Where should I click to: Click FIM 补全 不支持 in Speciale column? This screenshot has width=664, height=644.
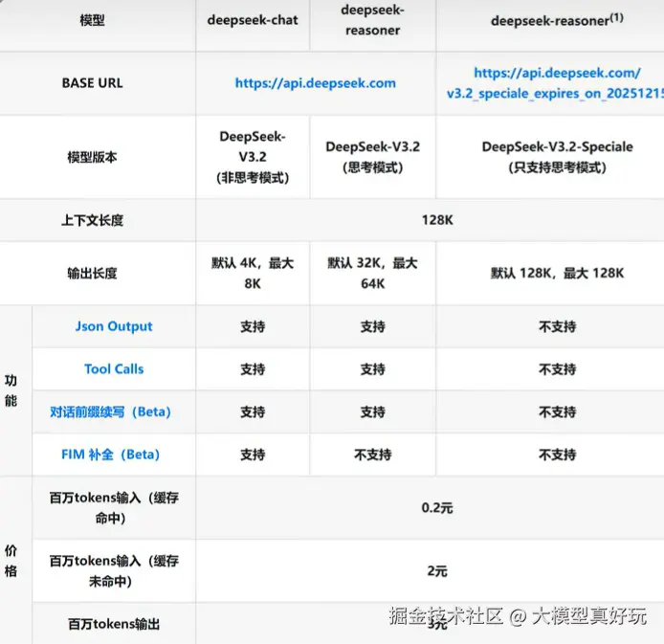557,455
